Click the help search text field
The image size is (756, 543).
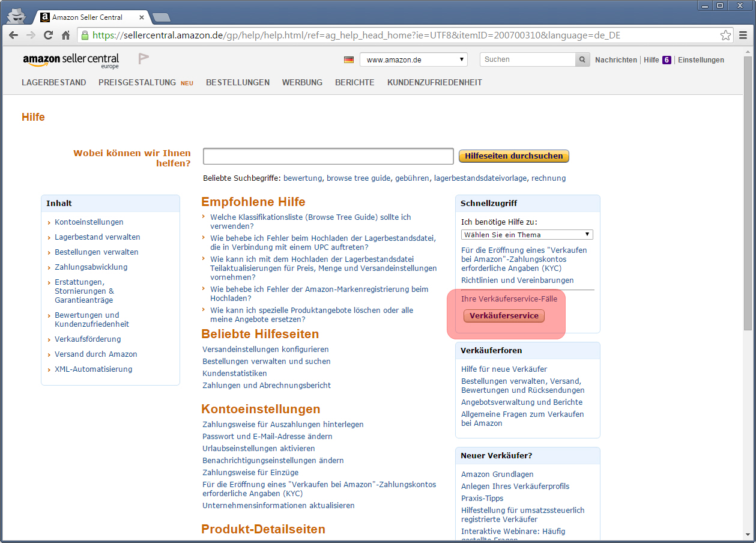click(x=328, y=156)
